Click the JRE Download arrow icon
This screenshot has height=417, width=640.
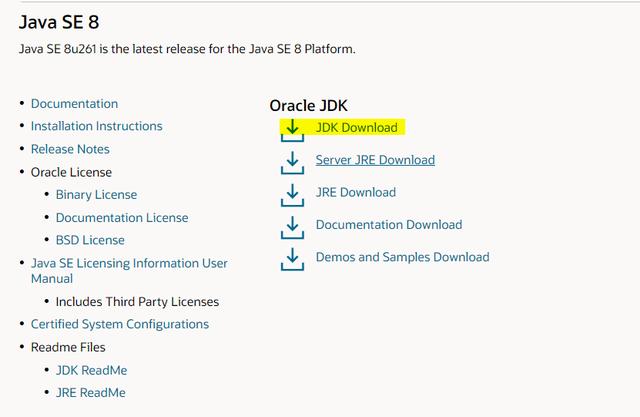point(292,195)
